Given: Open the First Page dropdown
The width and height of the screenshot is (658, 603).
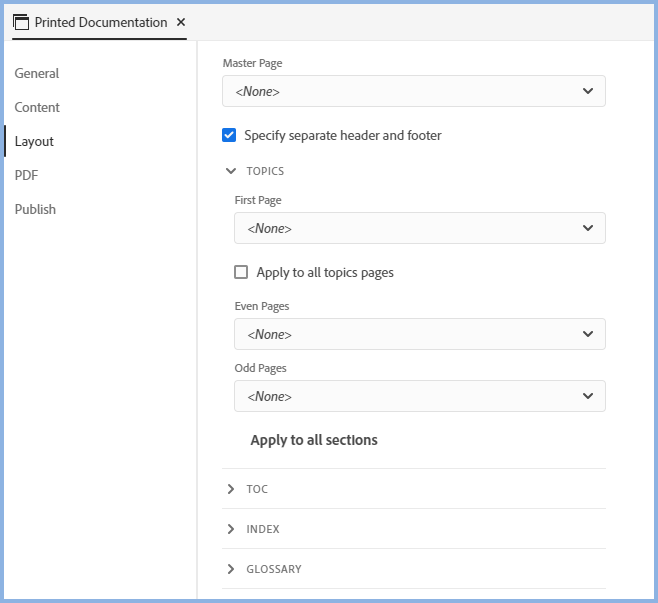Looking at the screenshot, I should [x=419, y=228].
